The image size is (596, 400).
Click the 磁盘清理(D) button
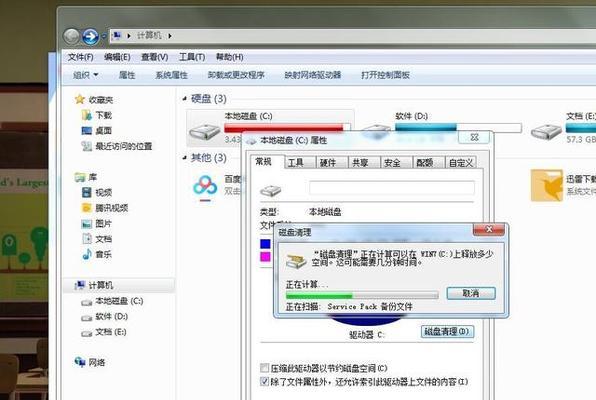click(x=447, y=332)
